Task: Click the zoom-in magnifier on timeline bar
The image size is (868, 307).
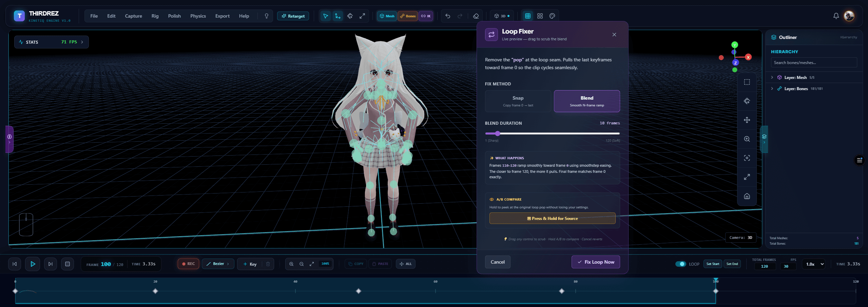Action: point(291,264)
